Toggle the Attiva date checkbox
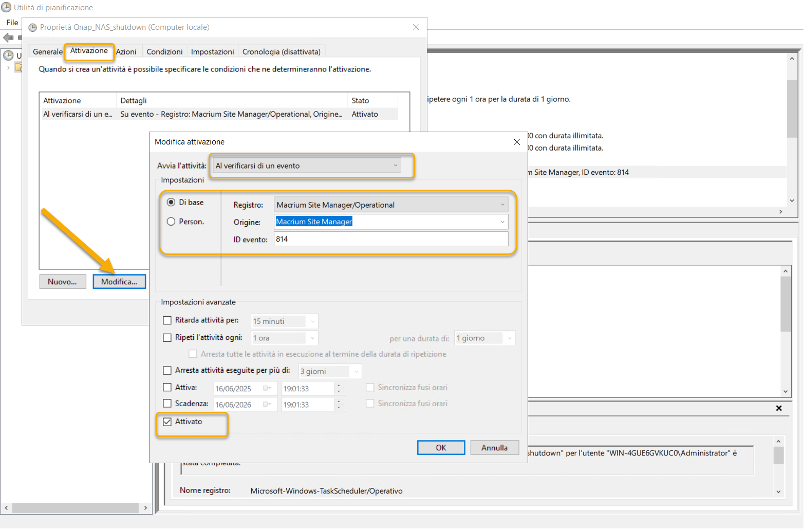The image size is (805, 530). 167,388
